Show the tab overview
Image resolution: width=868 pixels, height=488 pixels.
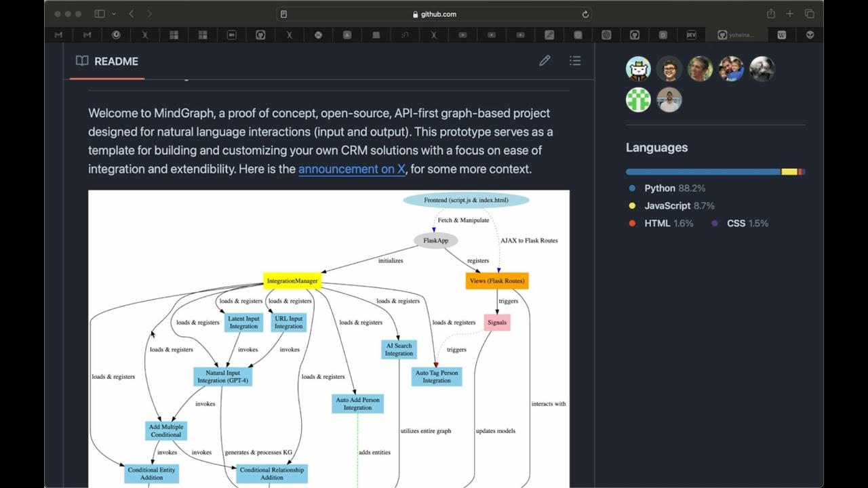[x=809, y=14]
